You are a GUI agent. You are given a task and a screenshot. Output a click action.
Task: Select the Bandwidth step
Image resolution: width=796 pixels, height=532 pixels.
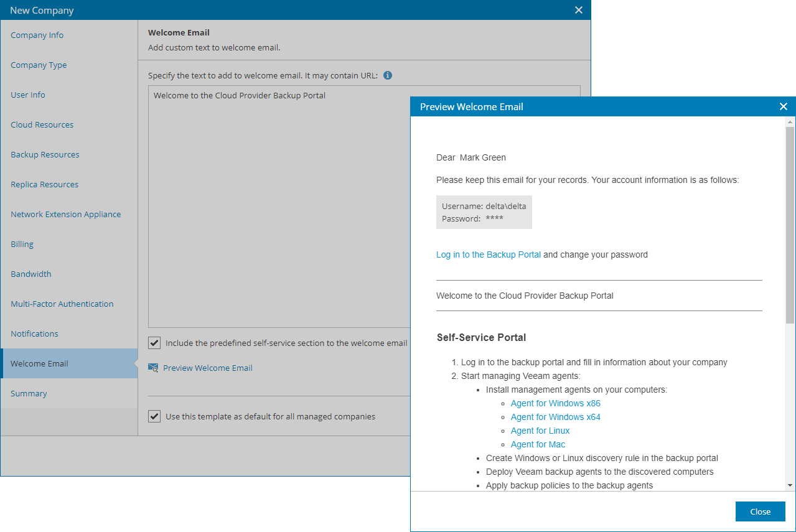pyautogui.click(x=69, y=274)
